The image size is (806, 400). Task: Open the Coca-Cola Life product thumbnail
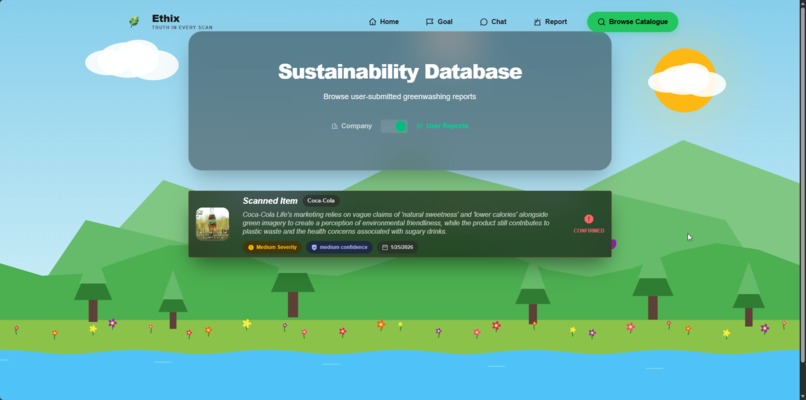(x=212, y=224)
